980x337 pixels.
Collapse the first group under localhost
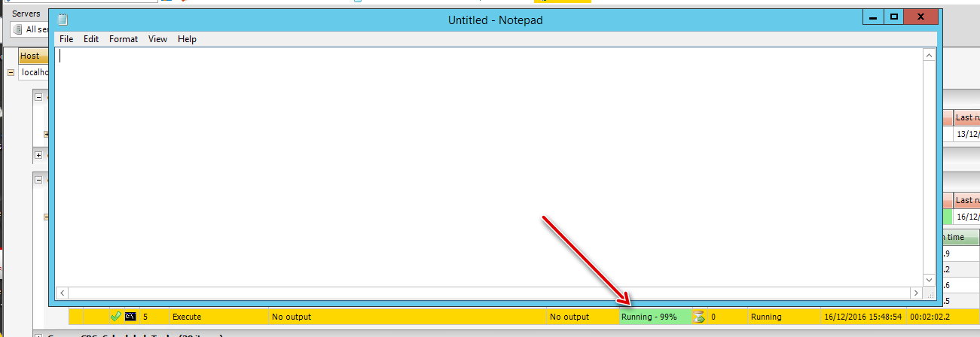click(x=38, y=96)
